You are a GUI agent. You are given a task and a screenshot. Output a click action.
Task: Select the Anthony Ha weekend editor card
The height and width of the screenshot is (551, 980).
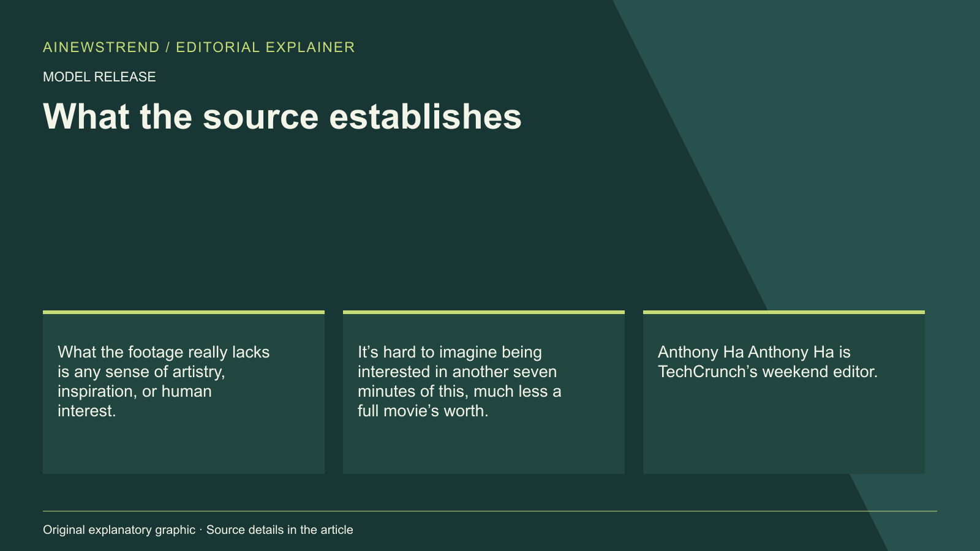coord(784,392)
